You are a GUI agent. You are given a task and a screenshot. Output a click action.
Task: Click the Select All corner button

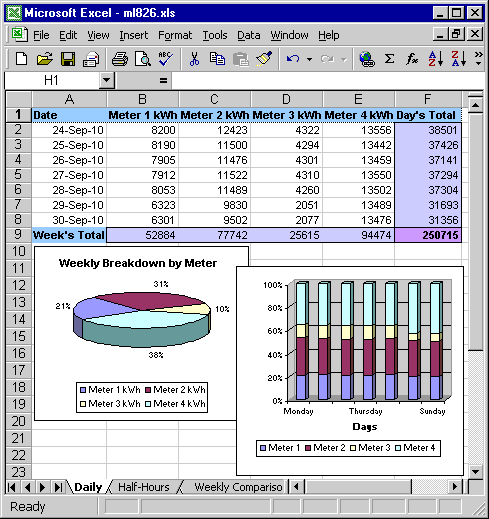point(19,99)
